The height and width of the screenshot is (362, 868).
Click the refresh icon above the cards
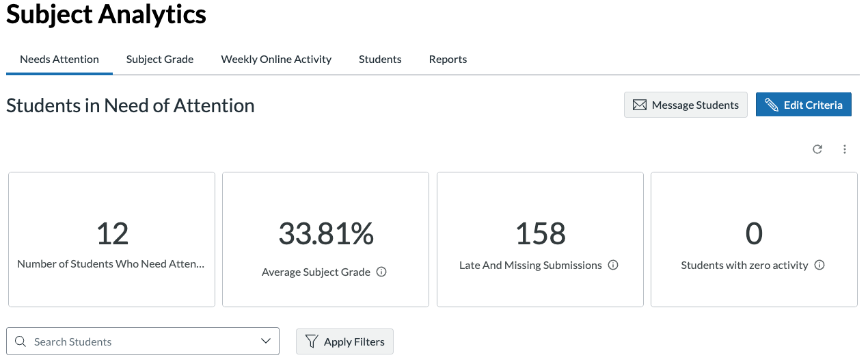(817, 149)
